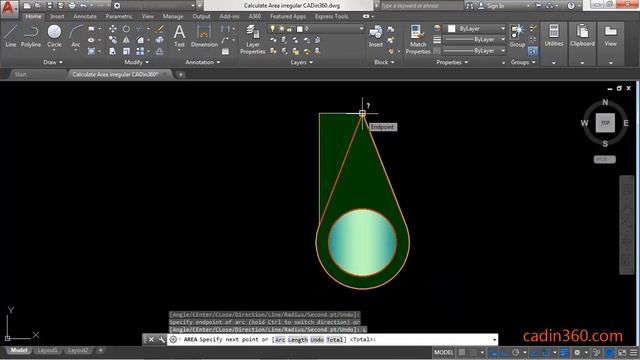
Task: Select the Offset tool
Action: pos(160,51)
